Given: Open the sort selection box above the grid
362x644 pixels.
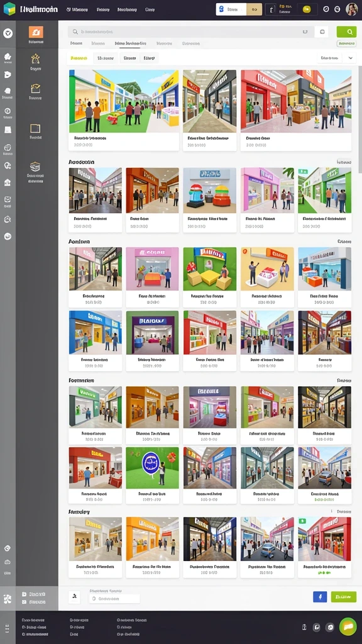Looking at the screenshot, I should pos(329,58).
